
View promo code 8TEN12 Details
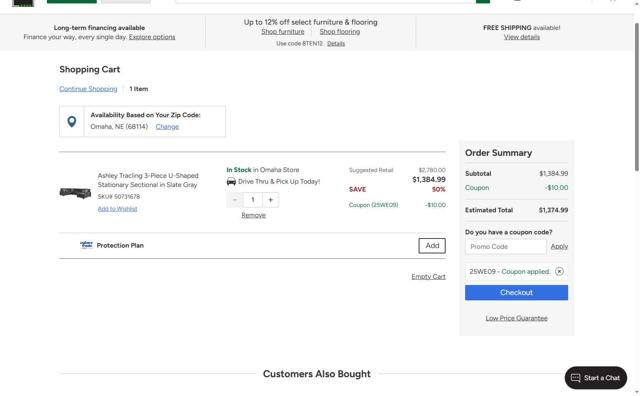tap(336, 43)
